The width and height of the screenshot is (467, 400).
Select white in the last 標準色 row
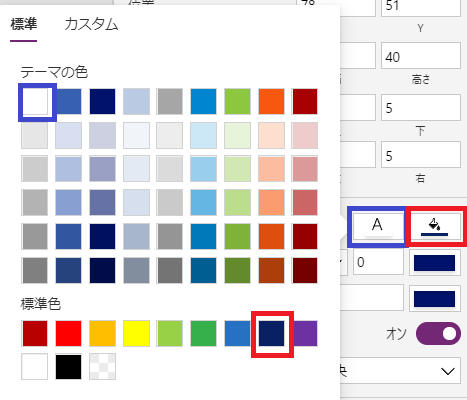click(35, 367)
